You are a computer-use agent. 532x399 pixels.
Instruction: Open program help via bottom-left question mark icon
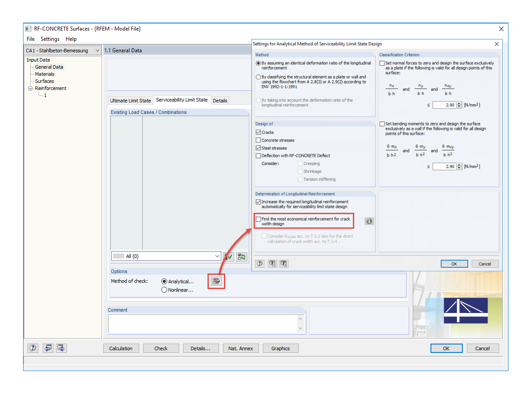point(32,348)
